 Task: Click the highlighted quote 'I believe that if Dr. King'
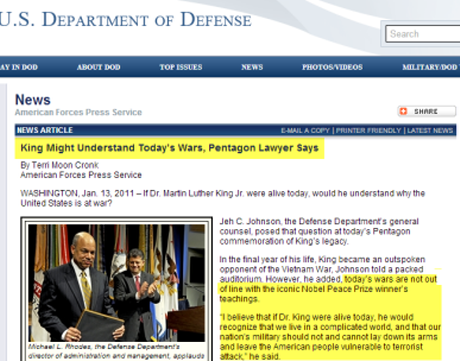coord(330,336)
